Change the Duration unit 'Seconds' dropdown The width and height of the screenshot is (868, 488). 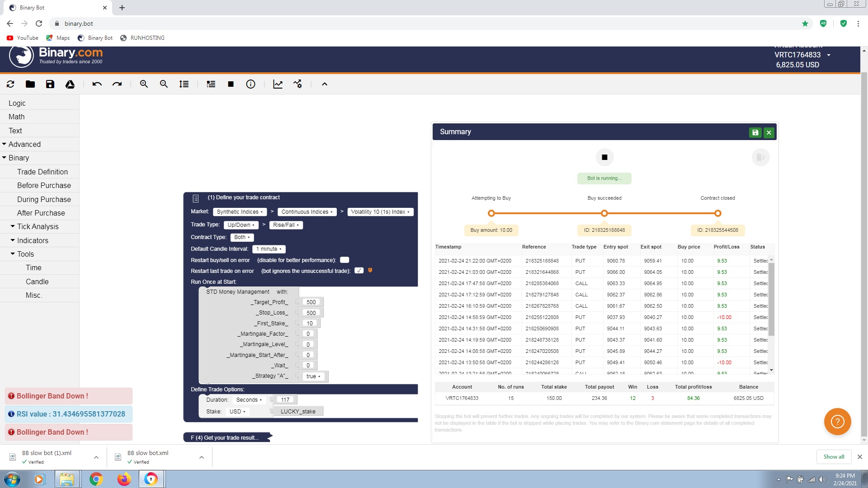249,399
